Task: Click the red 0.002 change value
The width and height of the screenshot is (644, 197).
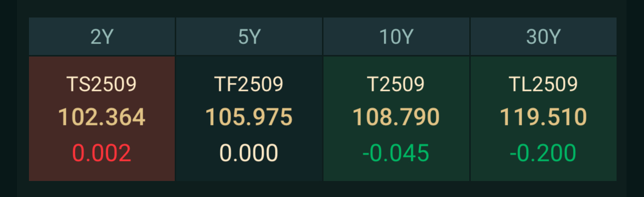Action: tap(102, 153)
